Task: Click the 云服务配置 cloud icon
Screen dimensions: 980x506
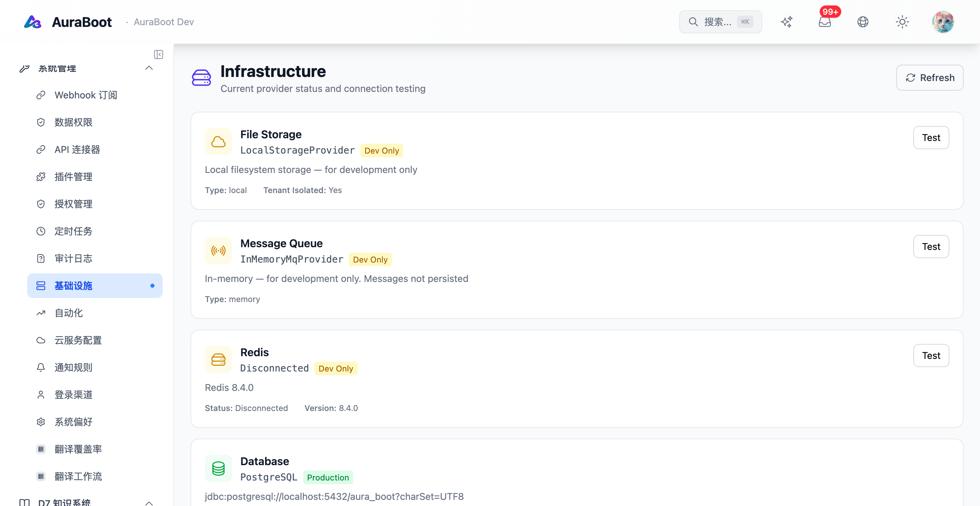Action: click(x=41, y=340)
